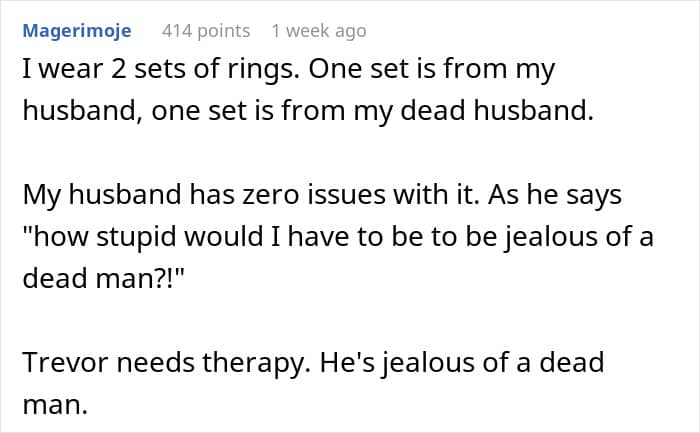Click the phrase 'As he says'
This screenshot has height=433, width=700.
point(554,195)
